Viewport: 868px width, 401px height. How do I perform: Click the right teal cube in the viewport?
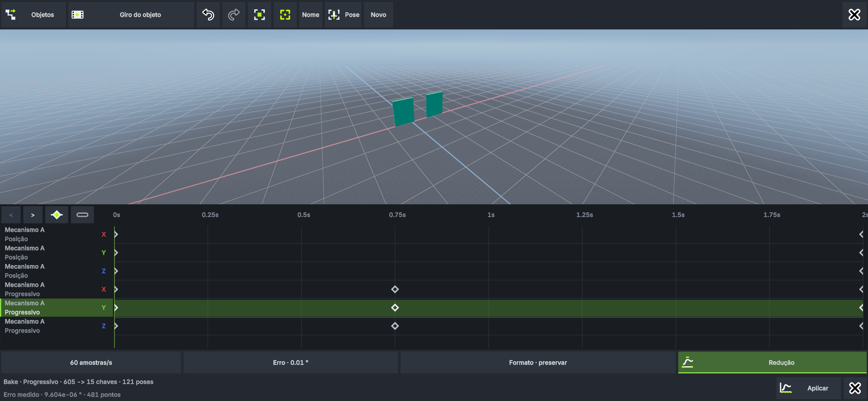tap(434, 104)
